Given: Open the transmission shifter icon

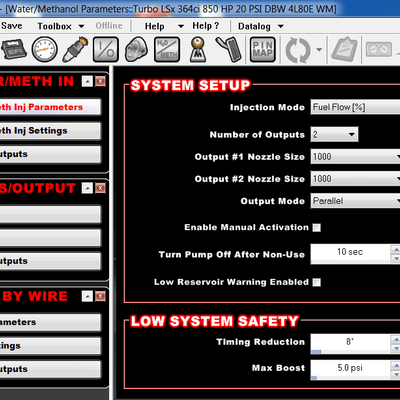Looking at the screenshot, I should (198, 50).
